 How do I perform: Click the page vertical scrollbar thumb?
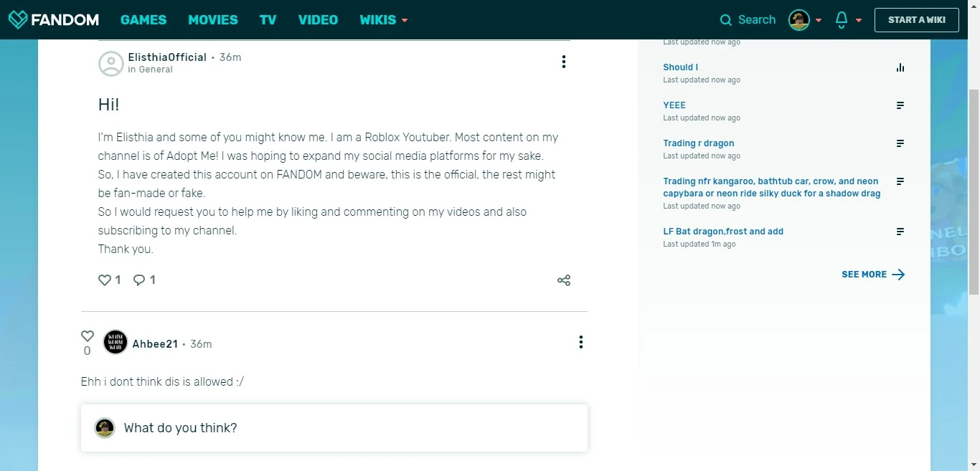(x=974, y=192)
